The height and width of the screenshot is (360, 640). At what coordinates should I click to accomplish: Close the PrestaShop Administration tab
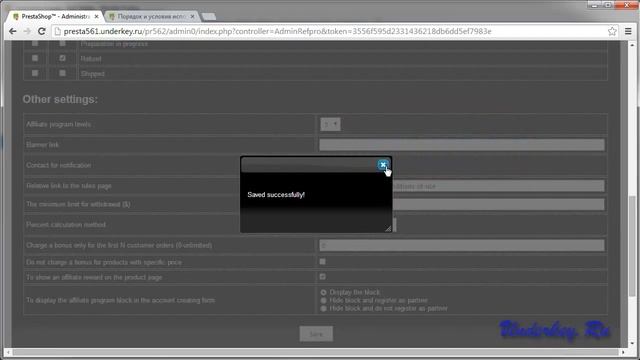tap(96, 16)
